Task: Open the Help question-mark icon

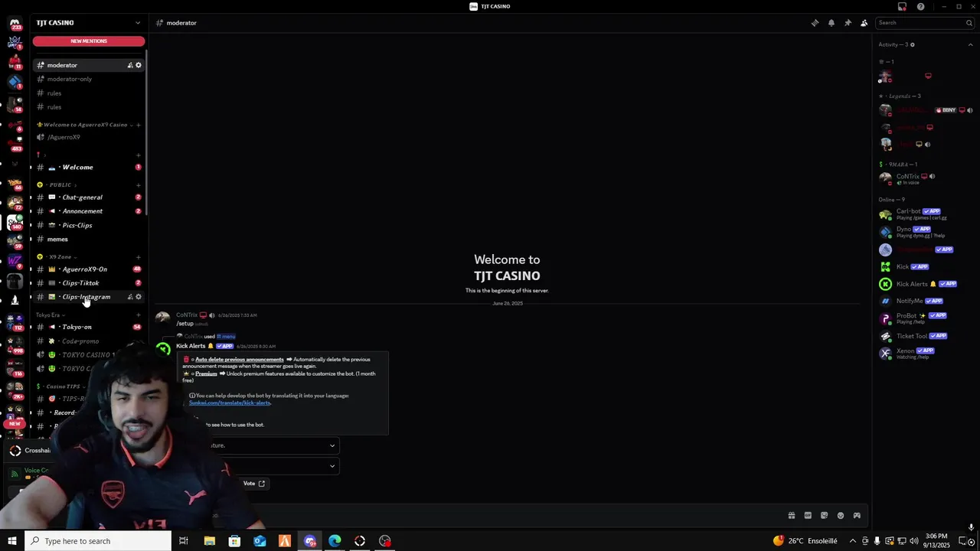Action: pos(920,6)
